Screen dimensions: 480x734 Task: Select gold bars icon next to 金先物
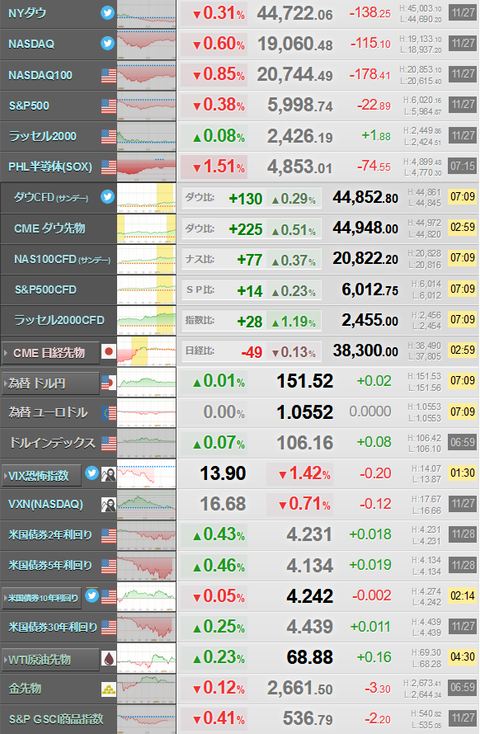(x=109, y=689)
